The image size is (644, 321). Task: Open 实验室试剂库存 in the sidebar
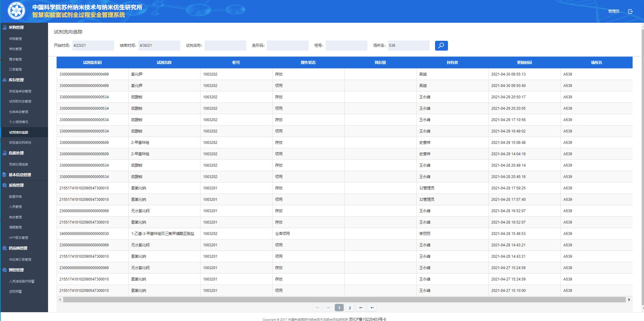[20, 143]
